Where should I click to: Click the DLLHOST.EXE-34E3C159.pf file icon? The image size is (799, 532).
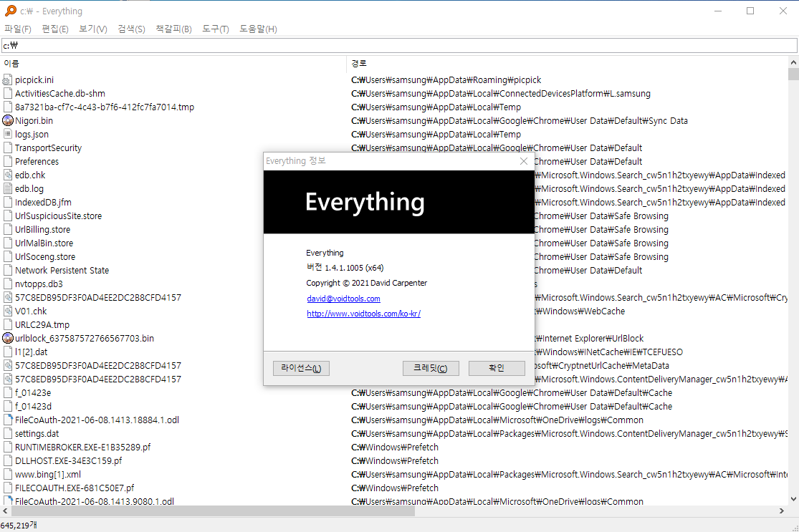(x=7, y=460)
